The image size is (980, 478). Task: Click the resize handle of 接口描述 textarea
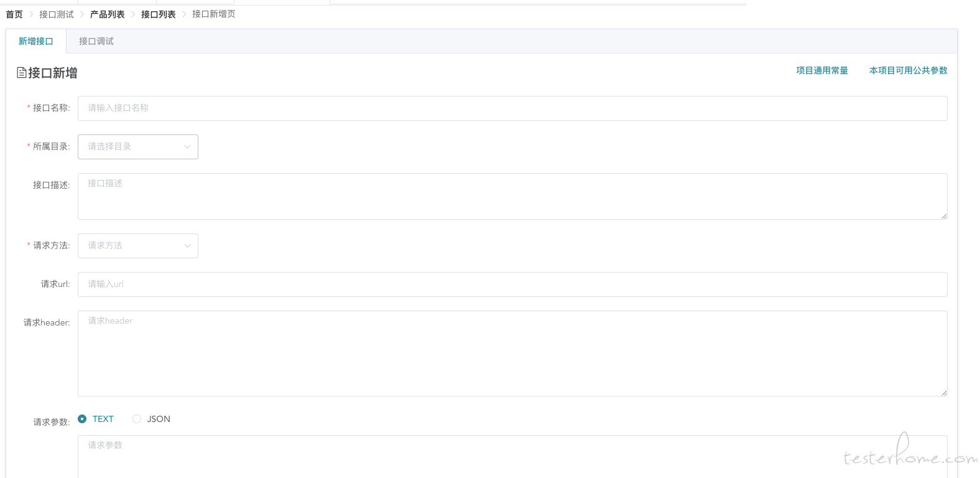tap(943, 215)
